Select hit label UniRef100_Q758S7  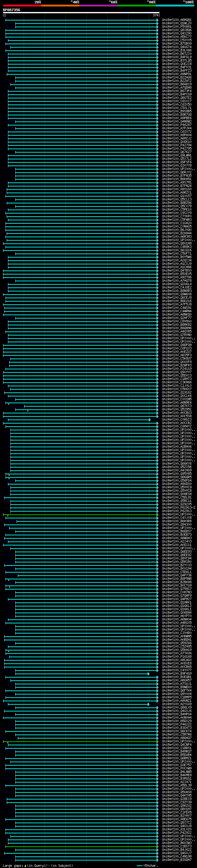pyautogui.click(x=177, y=589)
